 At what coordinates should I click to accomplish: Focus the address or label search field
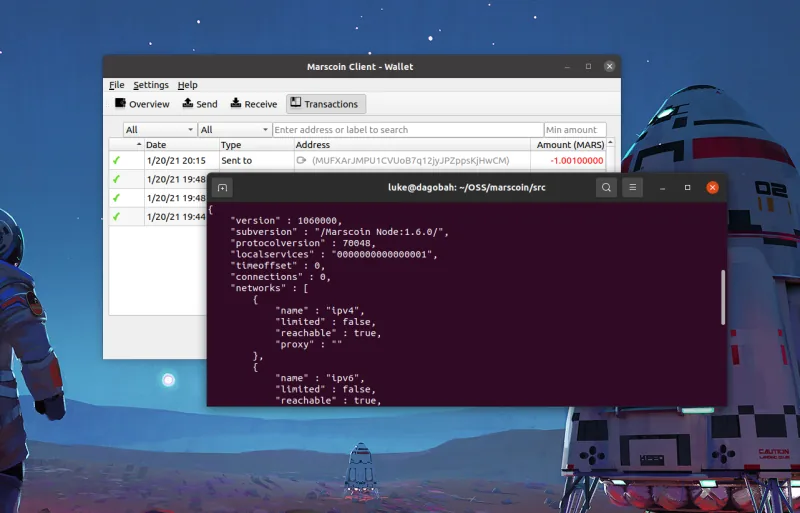[x=407, y=130]
